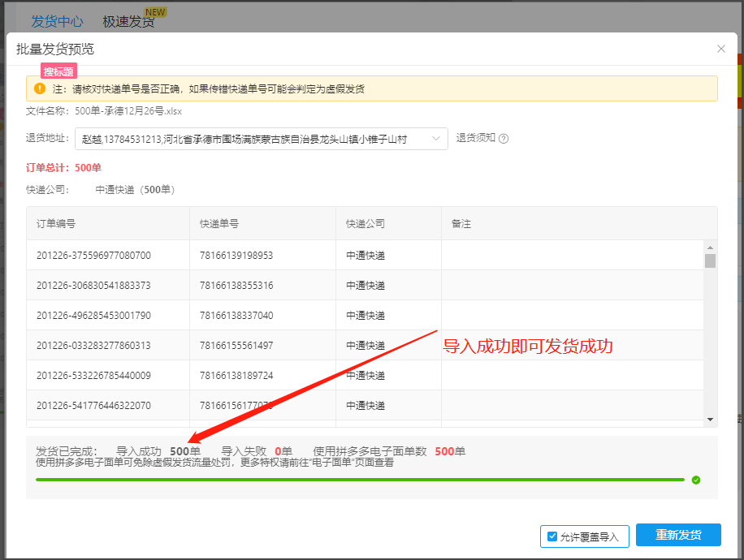Click the 退货须知 help question icon
This screenshot has width=744, height=560.
(504, 139)
